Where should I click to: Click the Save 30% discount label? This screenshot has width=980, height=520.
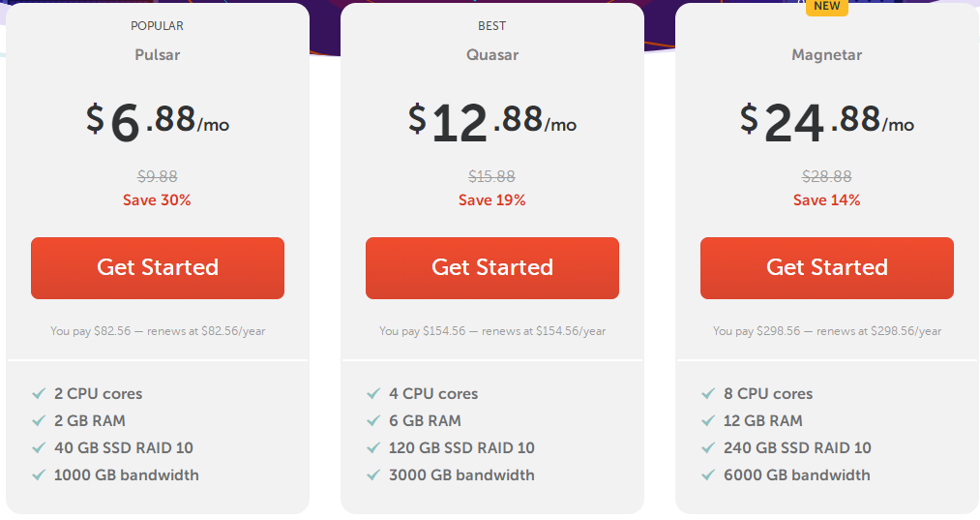(157, 200)
